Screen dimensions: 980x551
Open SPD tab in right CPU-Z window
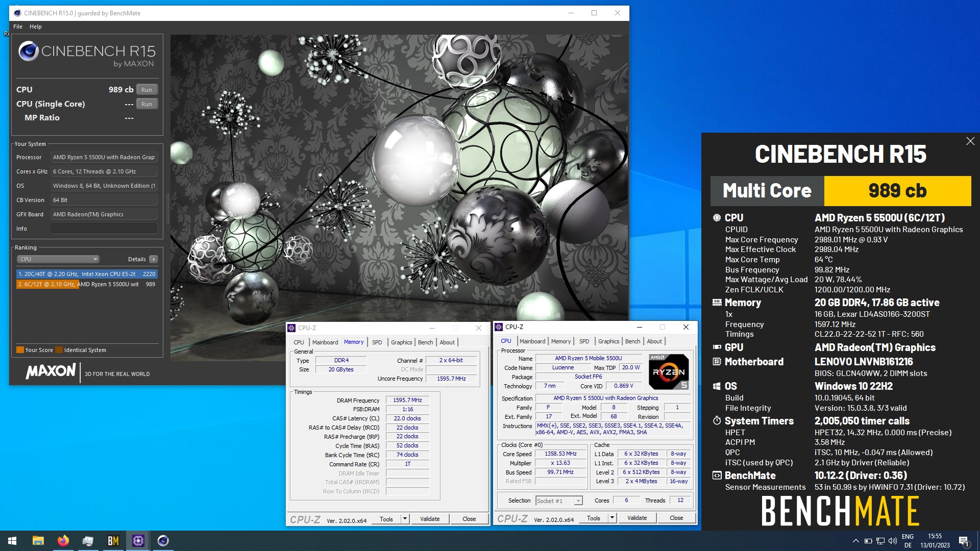[x=584, y=341]
